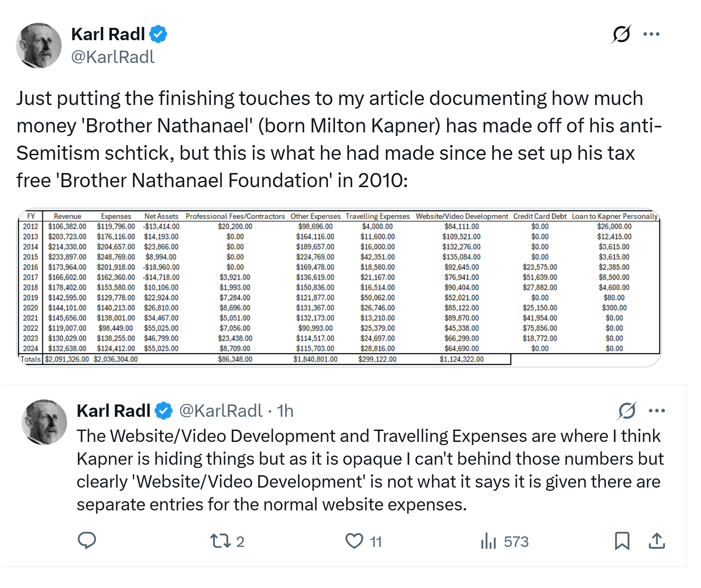Open Karl Radl avatar on reply
Viewport: 701px width, 588px height.
(44, 422)
